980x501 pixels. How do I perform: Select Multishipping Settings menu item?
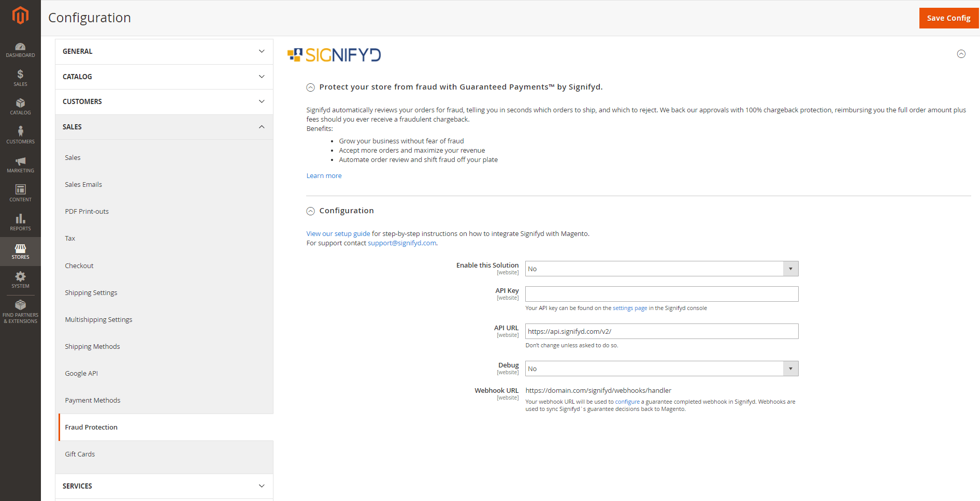(98, 319)
